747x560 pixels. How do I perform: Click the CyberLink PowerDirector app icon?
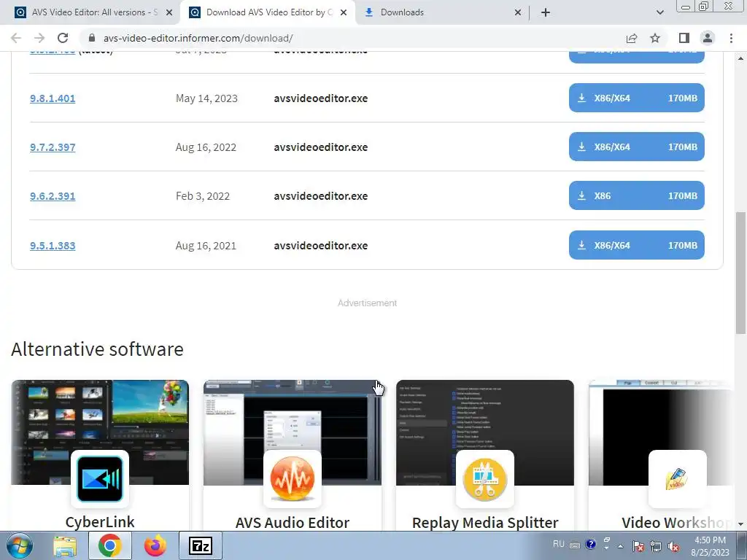click(100, 479)
